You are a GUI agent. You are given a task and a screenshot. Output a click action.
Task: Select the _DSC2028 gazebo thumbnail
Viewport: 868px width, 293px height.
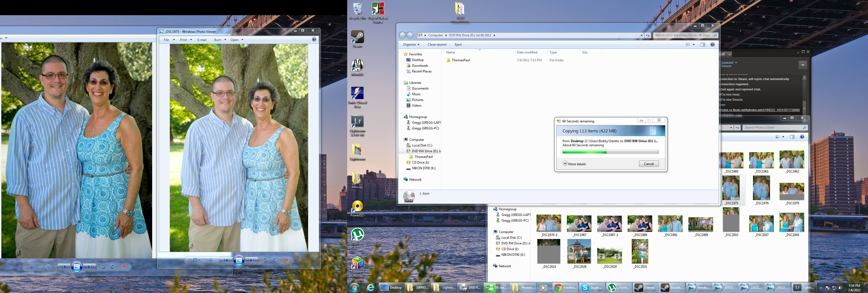click(579, 251)
